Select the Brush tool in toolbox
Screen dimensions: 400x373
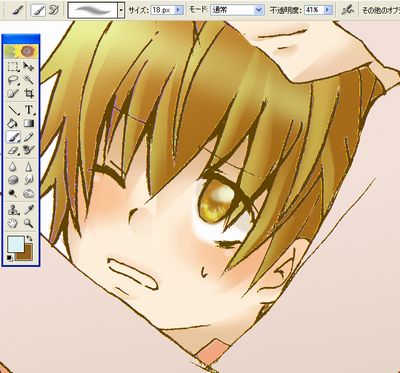[x=13, y=137]
